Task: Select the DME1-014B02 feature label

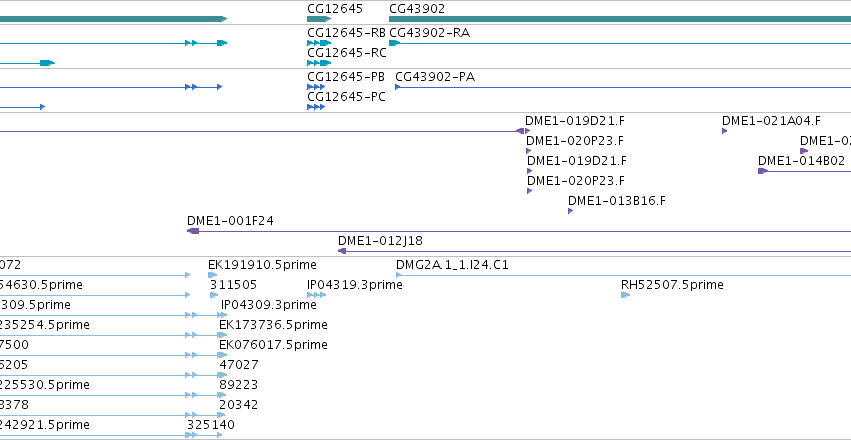Action: [x=801, y=161]
